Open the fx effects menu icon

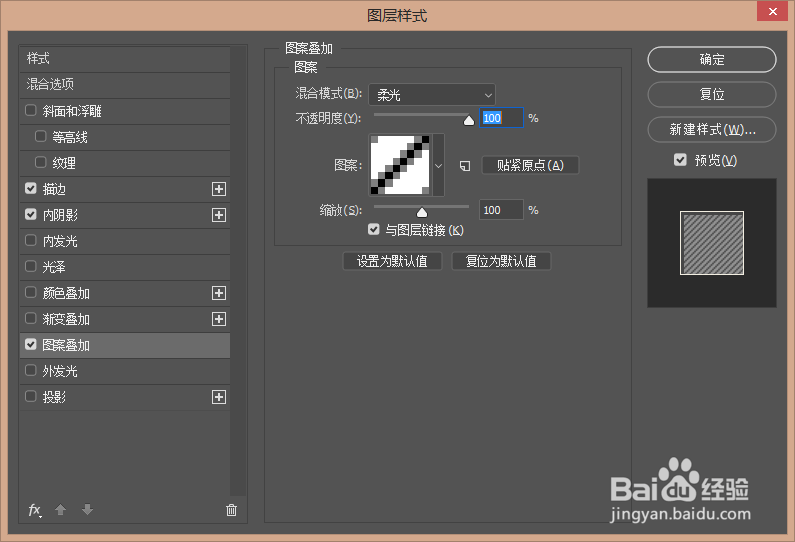34,510
